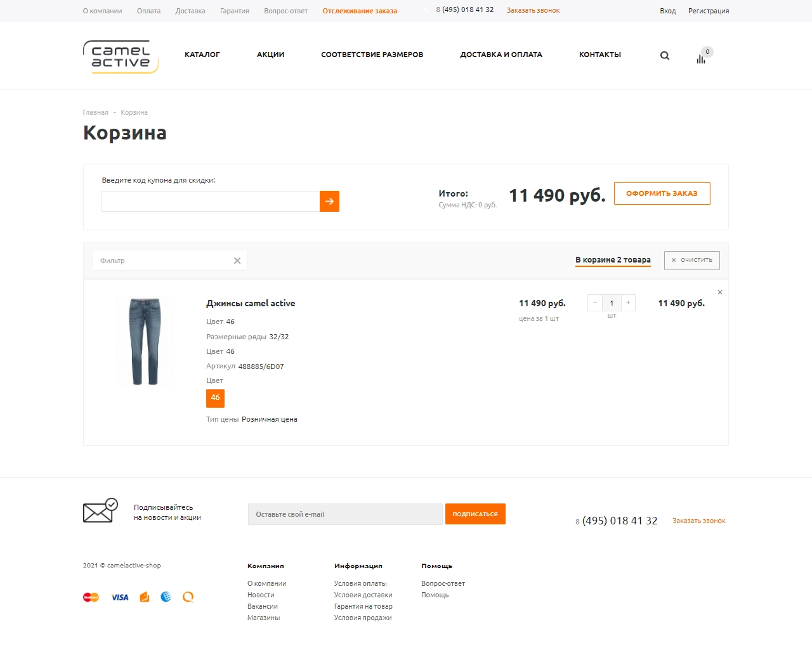Click the jeans product thumbnail
The width and height of the screenshot is (812, 655).
click(145, 341)
